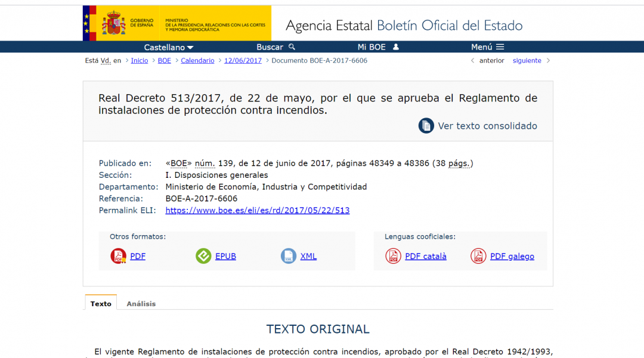
Task: Open the Mi BOE menu item
Action: pos(378,47)
